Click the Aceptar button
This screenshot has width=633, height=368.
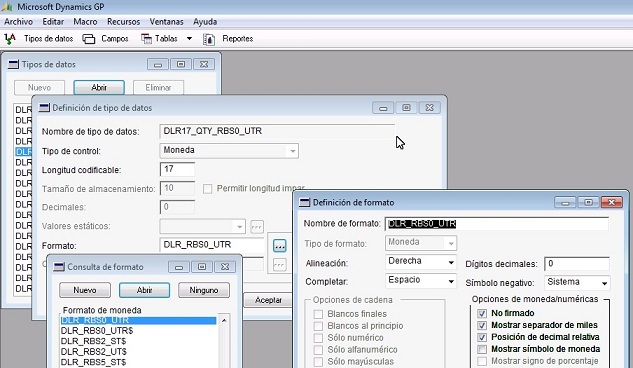point(268,300)
